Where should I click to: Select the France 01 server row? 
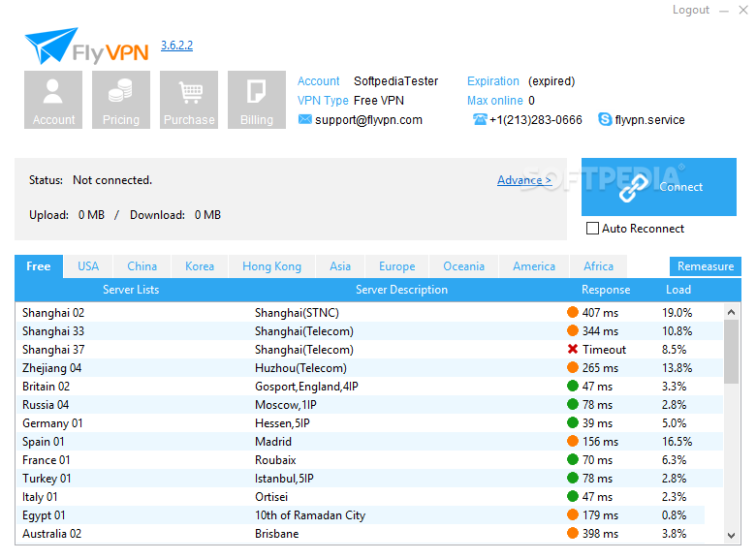point(369,459)
